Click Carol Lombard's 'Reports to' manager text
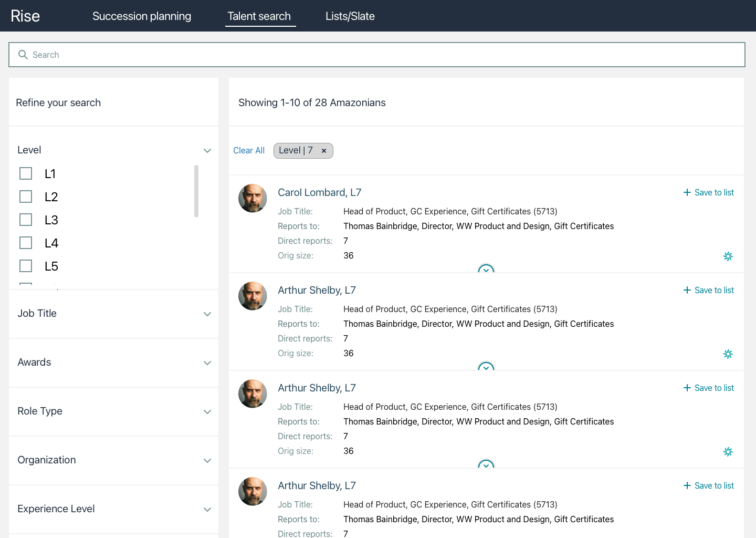 click(479, 226)
